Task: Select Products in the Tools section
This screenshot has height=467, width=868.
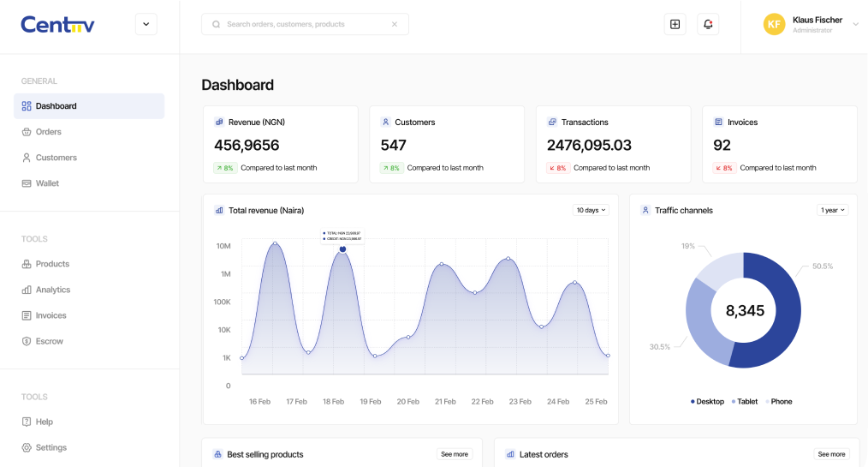Action: [x=52, y=264]
